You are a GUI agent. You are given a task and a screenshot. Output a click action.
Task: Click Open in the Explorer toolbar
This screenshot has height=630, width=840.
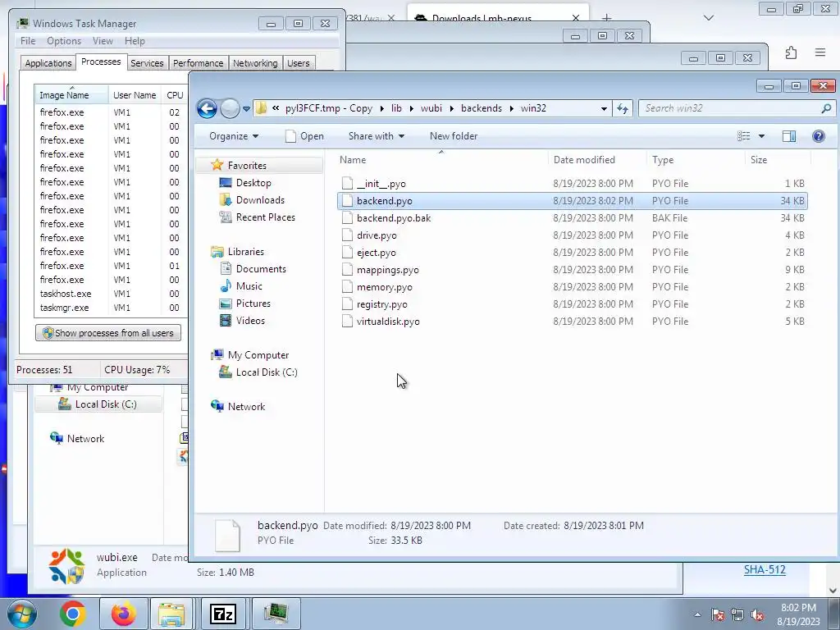[305, 136]
